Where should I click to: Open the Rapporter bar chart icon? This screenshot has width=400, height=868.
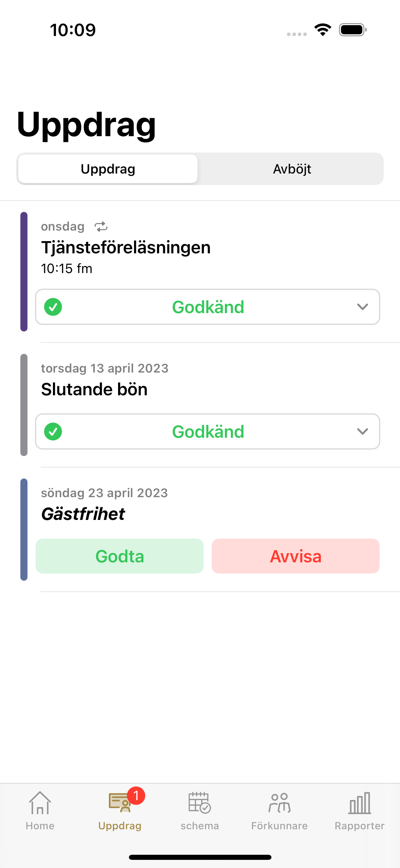[x=360, y=803]
